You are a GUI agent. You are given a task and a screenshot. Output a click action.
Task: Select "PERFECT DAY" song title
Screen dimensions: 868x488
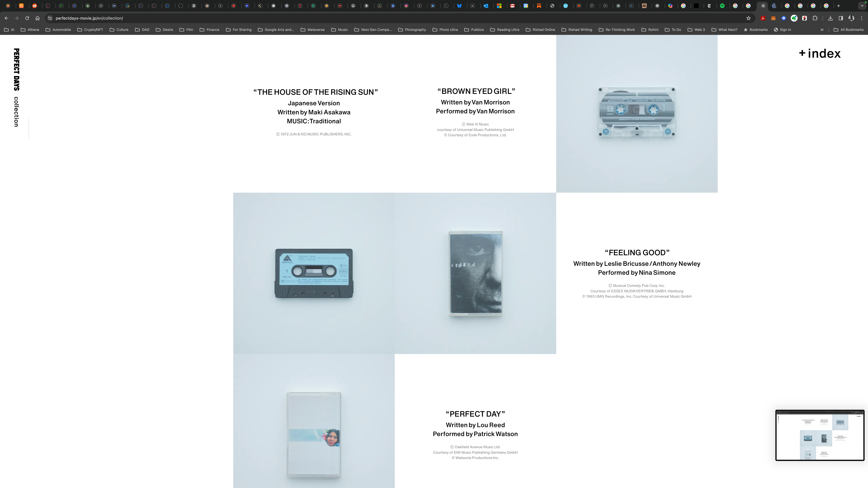(x=475, y=414)
